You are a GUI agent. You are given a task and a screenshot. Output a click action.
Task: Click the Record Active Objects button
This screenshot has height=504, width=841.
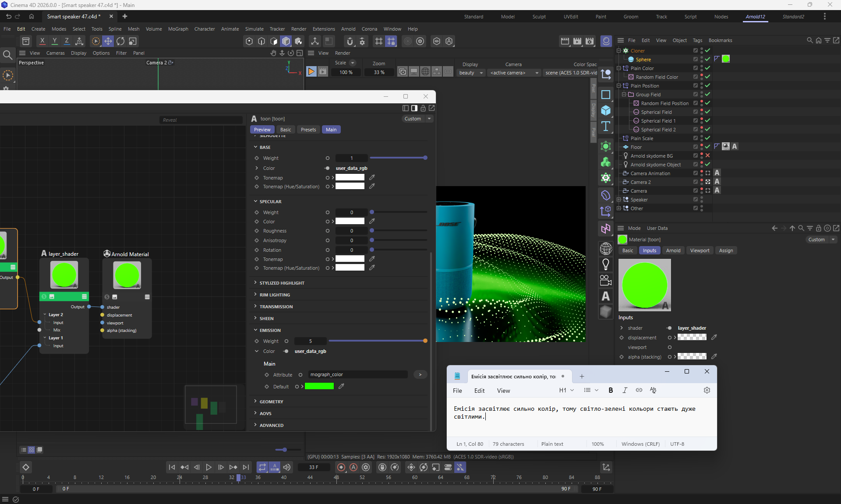coord(341,467)
